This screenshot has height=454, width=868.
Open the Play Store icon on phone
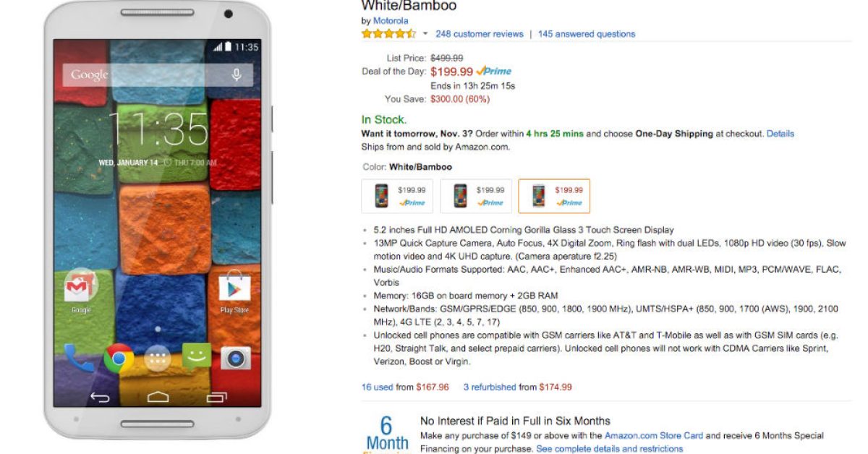click(x=234, y=286)
